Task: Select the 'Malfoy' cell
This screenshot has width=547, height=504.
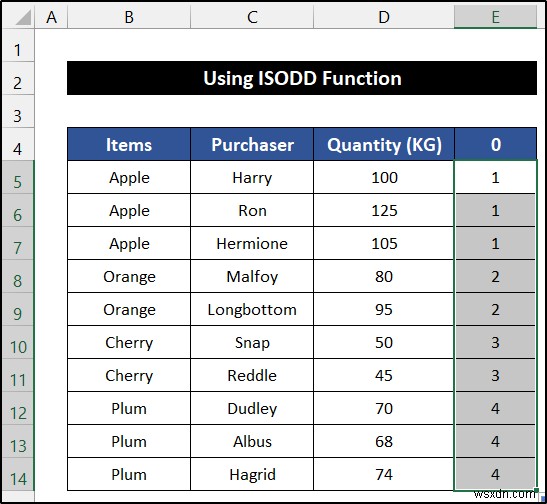Action: [252, 276]
